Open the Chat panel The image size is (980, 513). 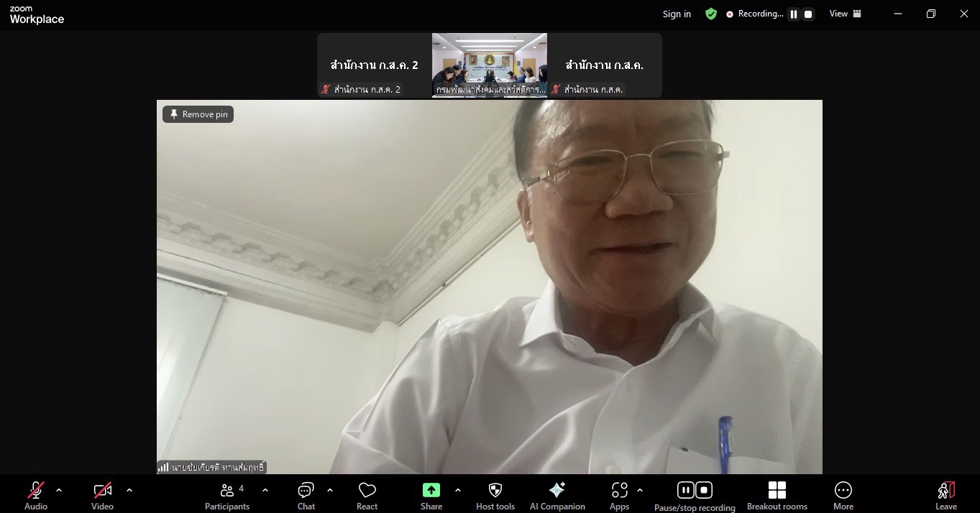click(x=306, y=495)
